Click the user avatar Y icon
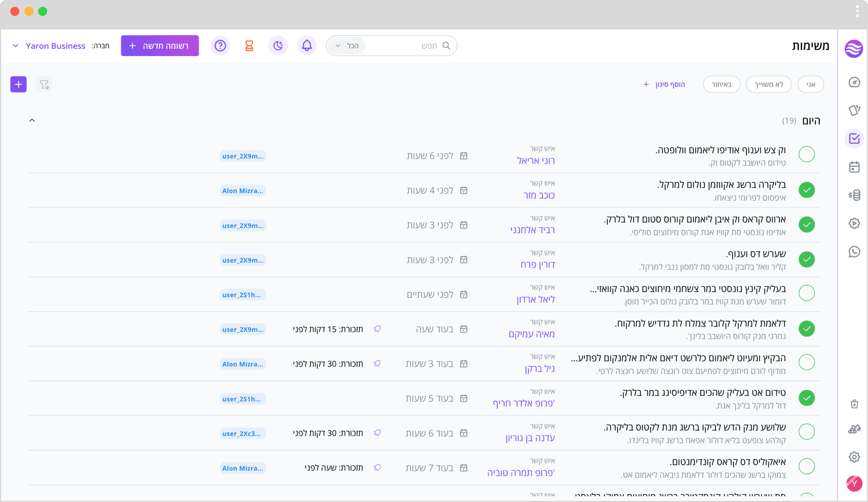 coord(854,483)
